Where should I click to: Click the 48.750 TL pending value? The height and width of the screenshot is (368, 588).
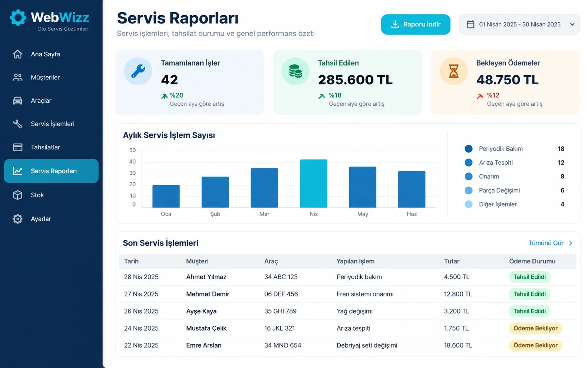(x=507, y=80)
